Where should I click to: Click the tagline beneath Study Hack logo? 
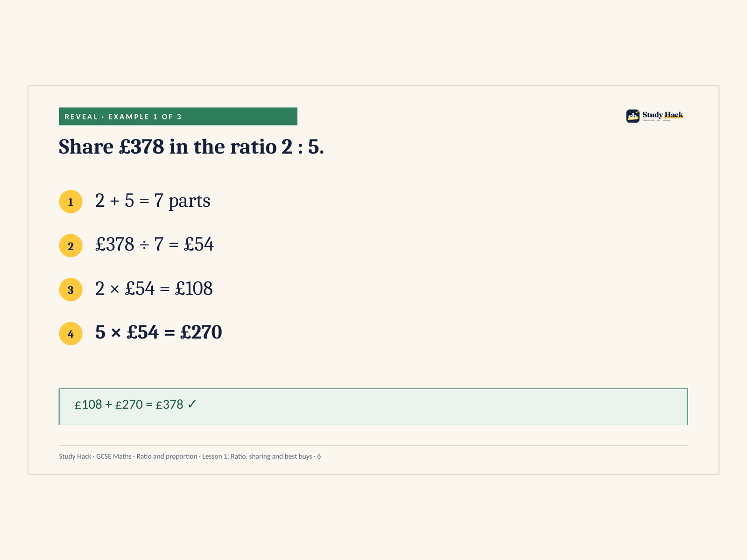point(656,120)
